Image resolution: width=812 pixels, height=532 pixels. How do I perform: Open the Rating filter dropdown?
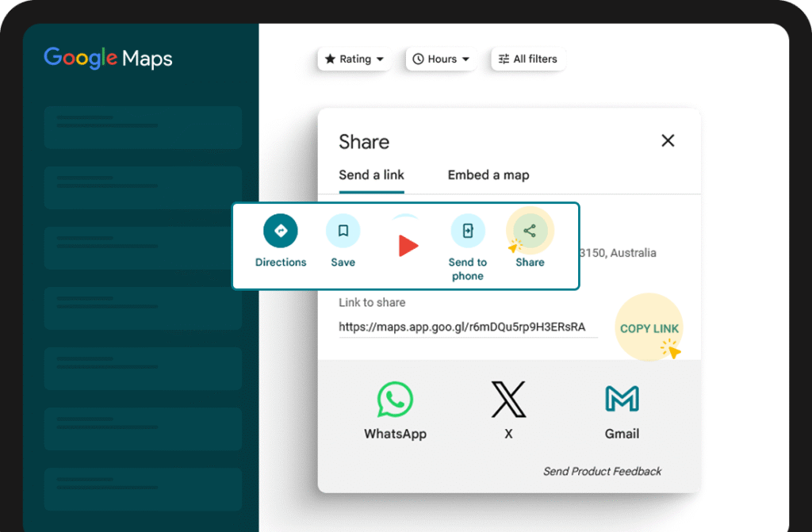(x=354, y=59)
